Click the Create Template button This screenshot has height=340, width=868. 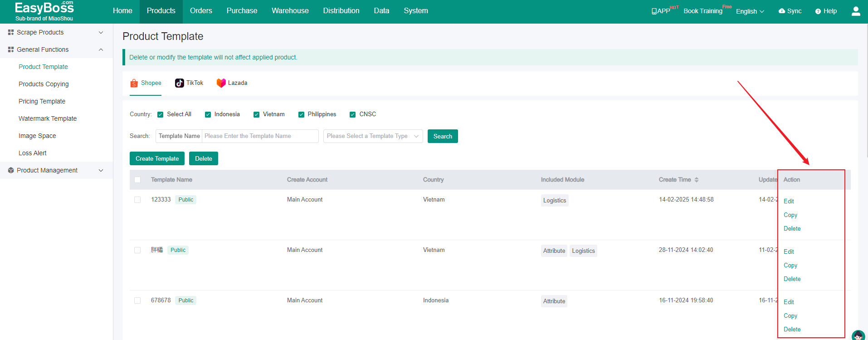click(157, 158)
